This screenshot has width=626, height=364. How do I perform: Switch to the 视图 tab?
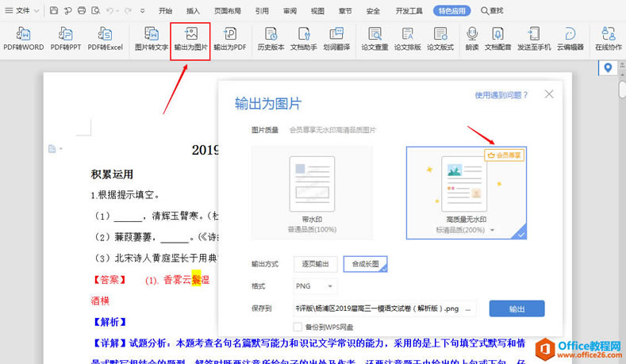[317, 11]
